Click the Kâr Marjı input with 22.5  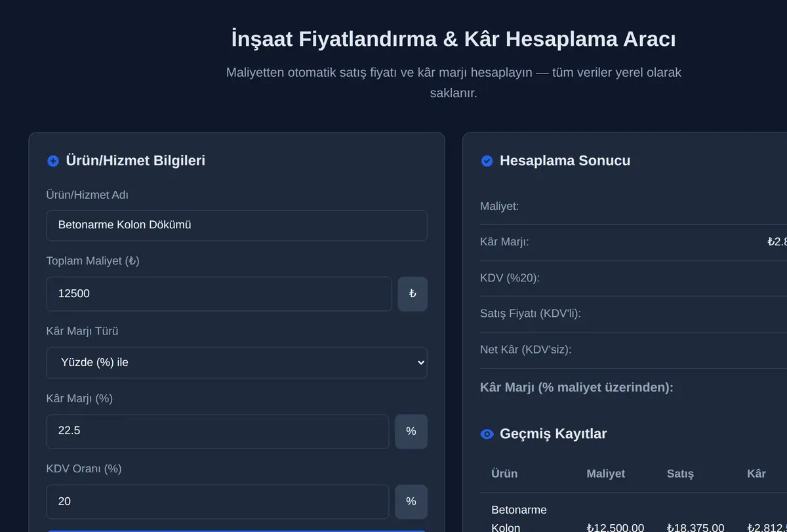[218, 431]
